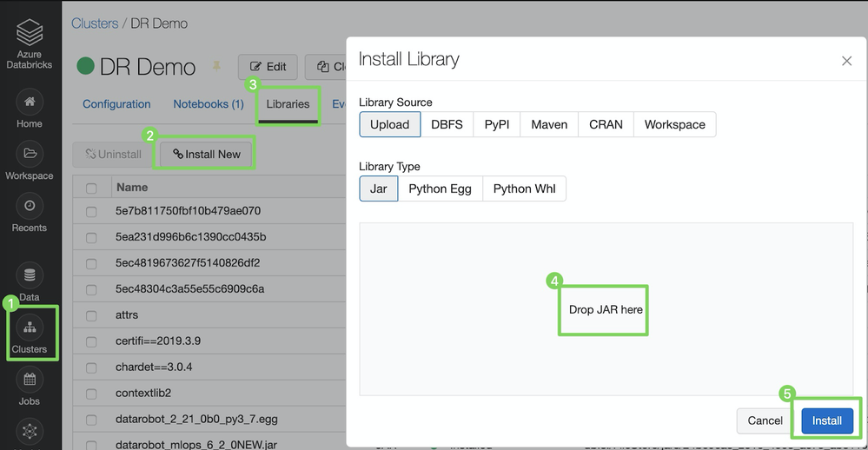This screenshot has width=868, height=450.
Task: Click Install New library button
Action: (206, 155)
